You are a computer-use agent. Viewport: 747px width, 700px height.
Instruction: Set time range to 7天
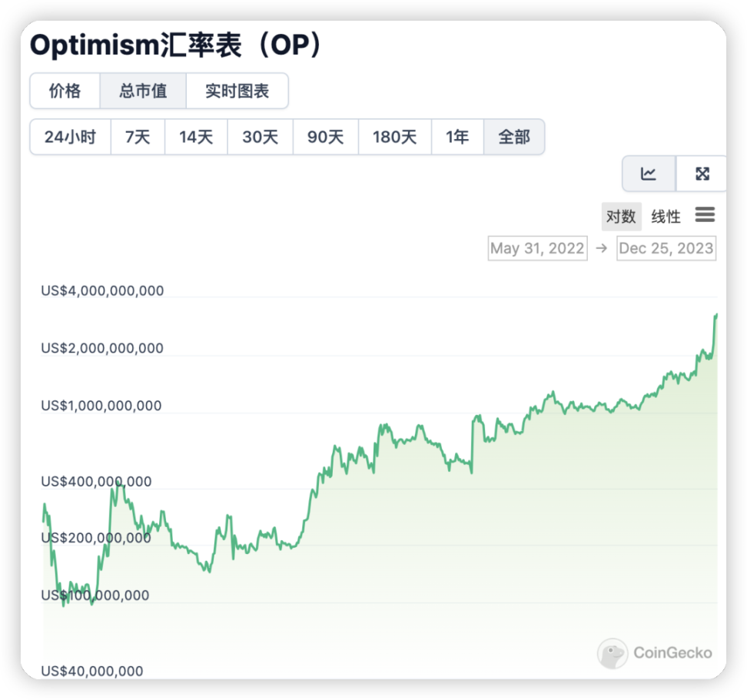[138, 137]
